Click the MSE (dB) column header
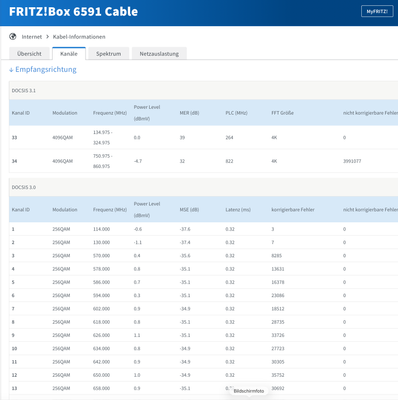The height and width of the screenshot is (400, 398). pos(189,209)
